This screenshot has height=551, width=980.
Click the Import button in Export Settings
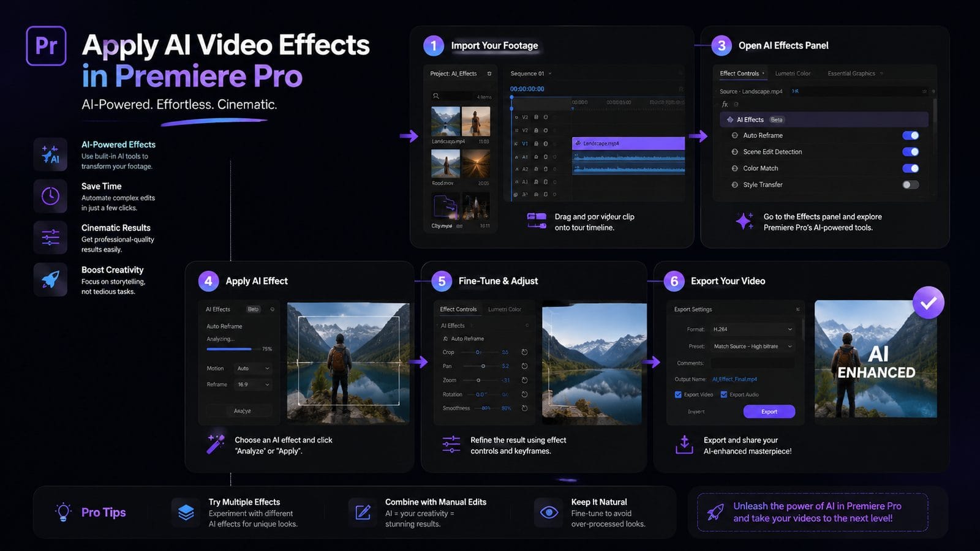[x=696, y=411]
